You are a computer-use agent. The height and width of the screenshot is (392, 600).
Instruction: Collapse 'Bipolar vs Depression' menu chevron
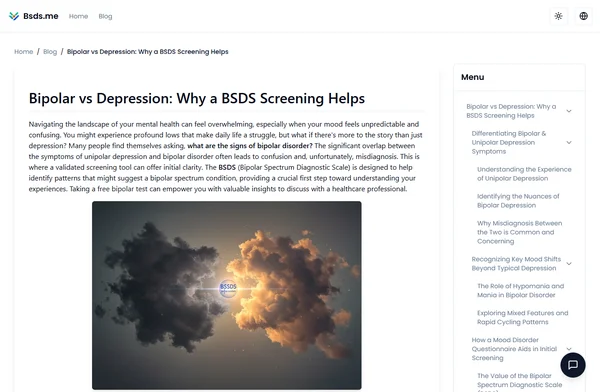point(569,111)
